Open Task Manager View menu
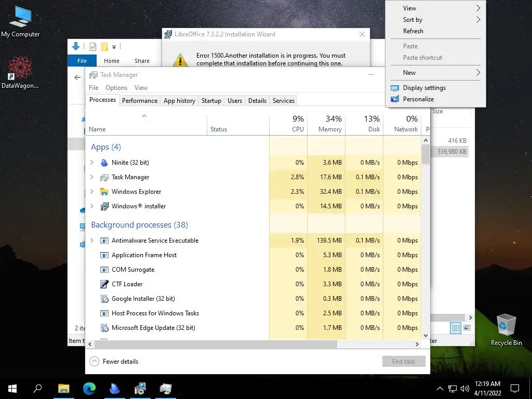The height and width of the screenshot is (399, 532). 141,88
